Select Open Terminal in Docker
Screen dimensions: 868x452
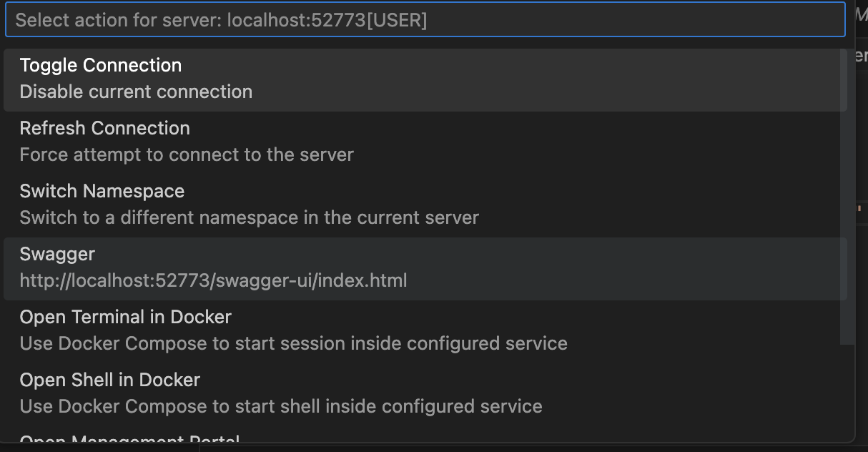[x=425, y=331]
